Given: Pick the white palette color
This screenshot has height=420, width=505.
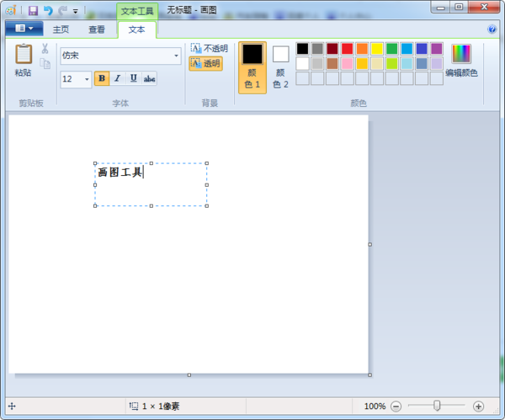Looking at the screenshot, I should click(x=302, y=63).
